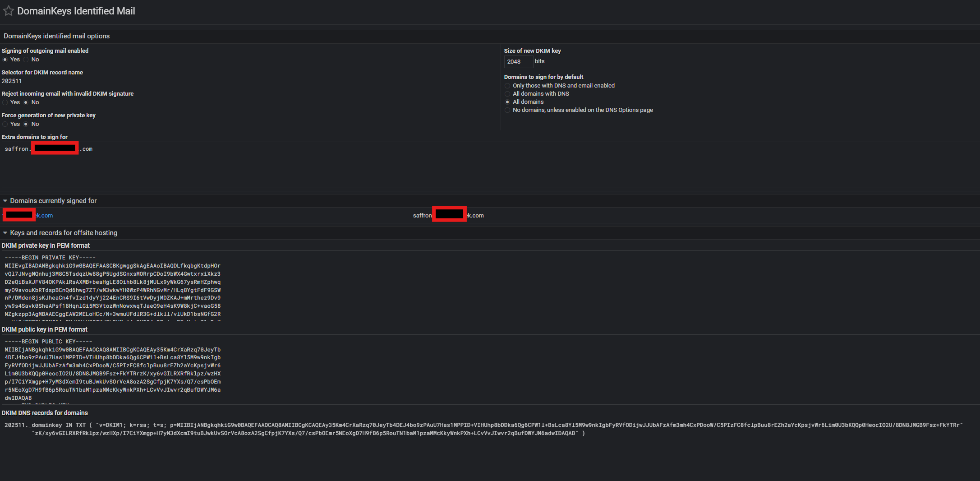Click the selector for DKIM record name field

(12, 81)
